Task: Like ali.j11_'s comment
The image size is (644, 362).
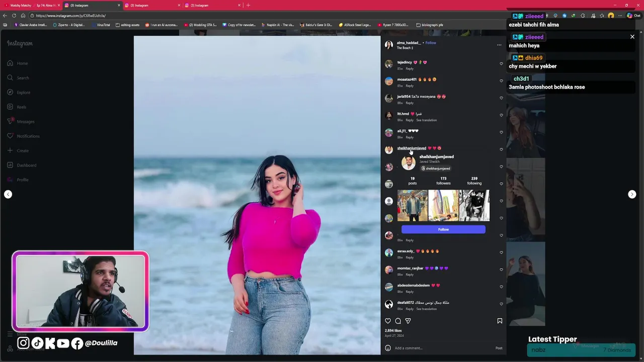Action: pos(501,132)
